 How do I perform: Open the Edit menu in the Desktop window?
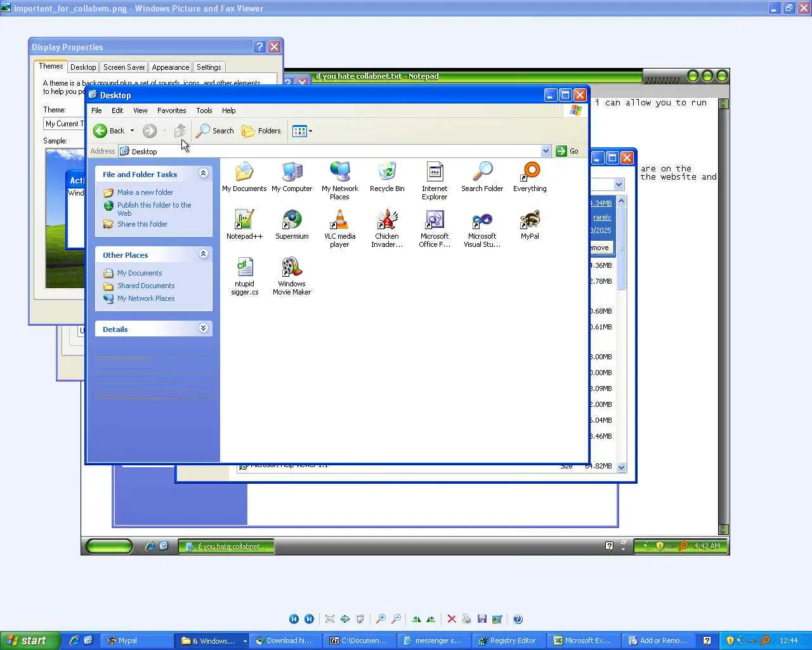pos(117,110)
